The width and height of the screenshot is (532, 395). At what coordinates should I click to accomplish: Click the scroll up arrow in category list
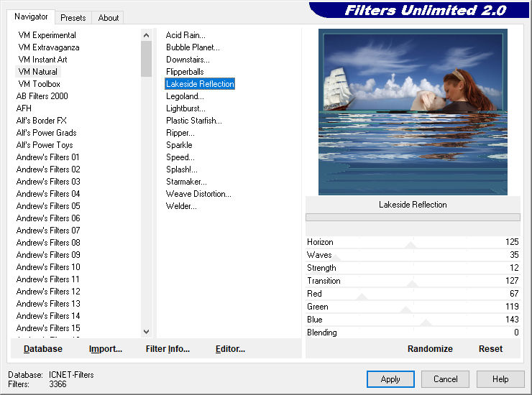click(146, 35)
